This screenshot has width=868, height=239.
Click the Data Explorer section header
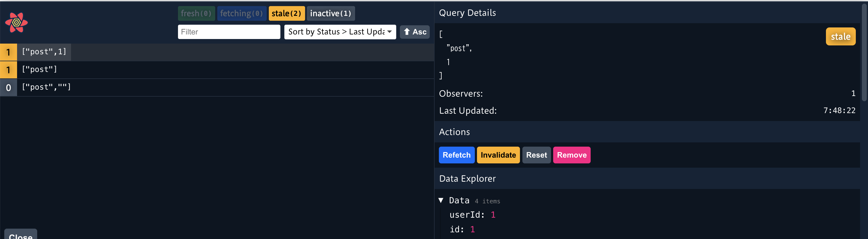pos(647,178)
